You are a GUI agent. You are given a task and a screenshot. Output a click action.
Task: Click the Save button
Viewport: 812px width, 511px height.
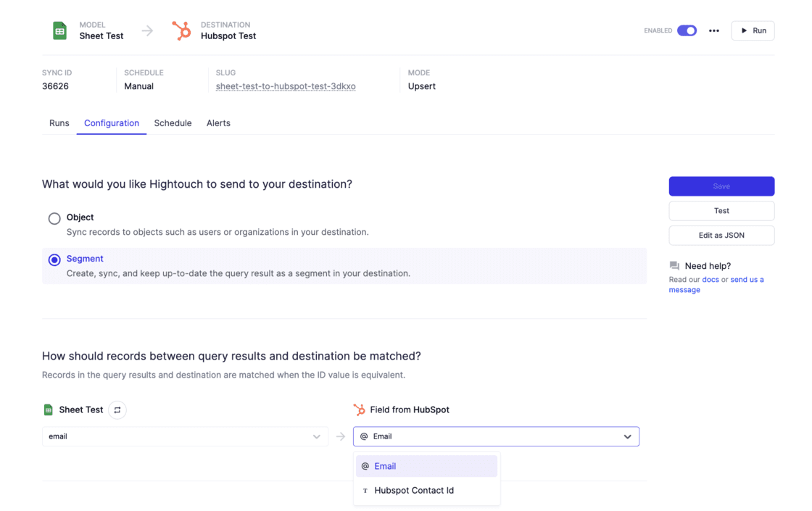[721, 186]
